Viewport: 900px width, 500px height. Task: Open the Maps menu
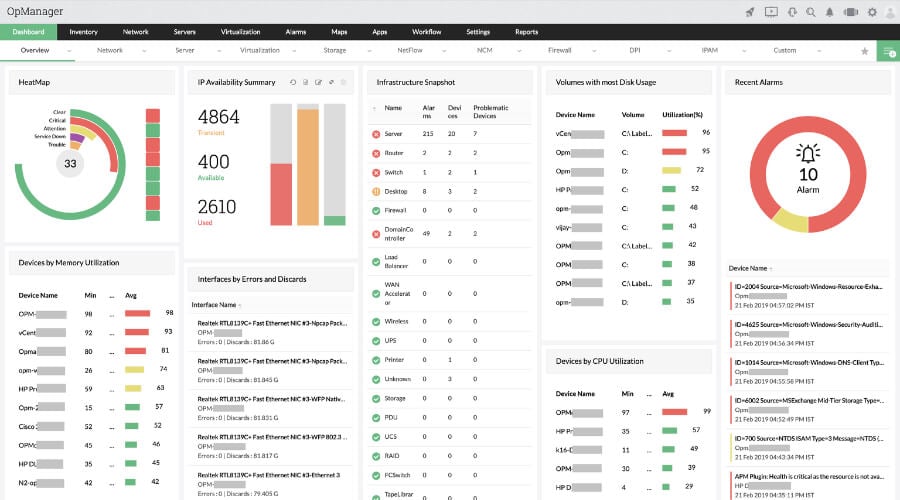coord(339,32)
